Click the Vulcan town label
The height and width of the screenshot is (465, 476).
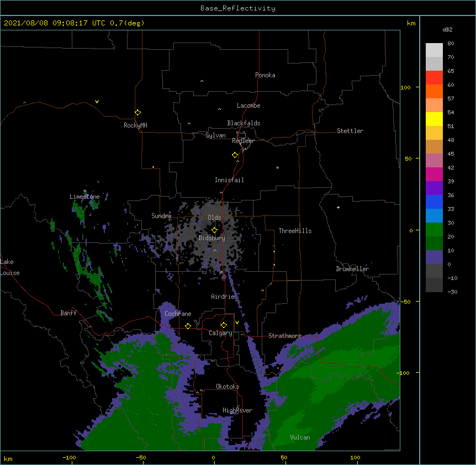[300, 437]
